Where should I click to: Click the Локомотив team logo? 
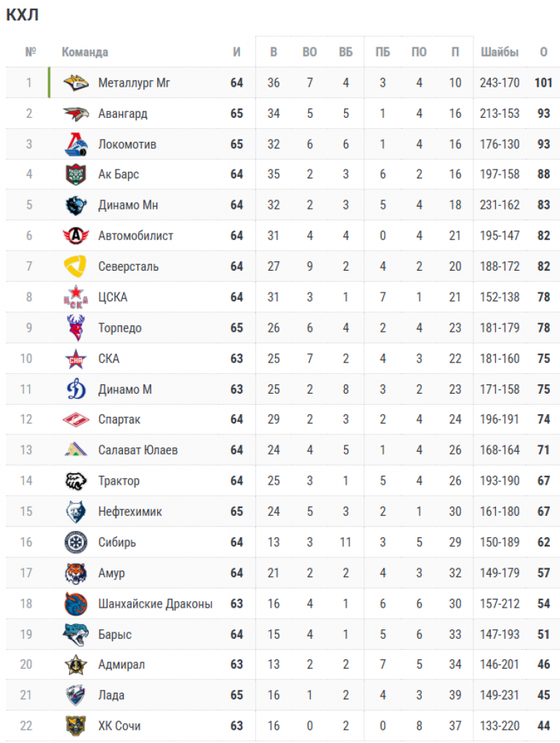(76, 144)
